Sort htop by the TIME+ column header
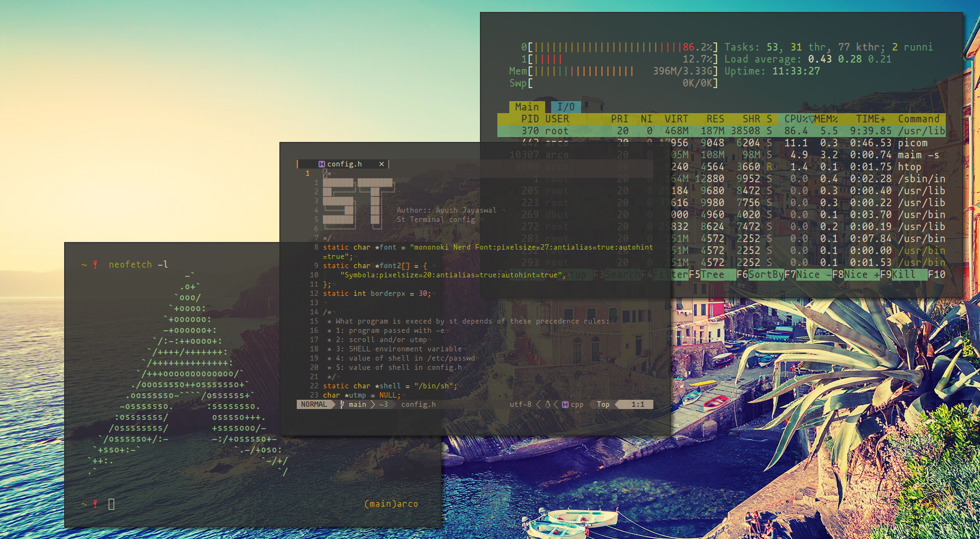 [871, 119]
